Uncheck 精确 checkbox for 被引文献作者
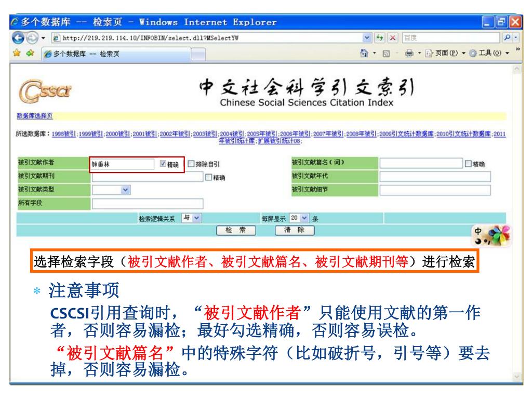The height and width of the screenshot is (399, 532). click(x=163, y=164)
